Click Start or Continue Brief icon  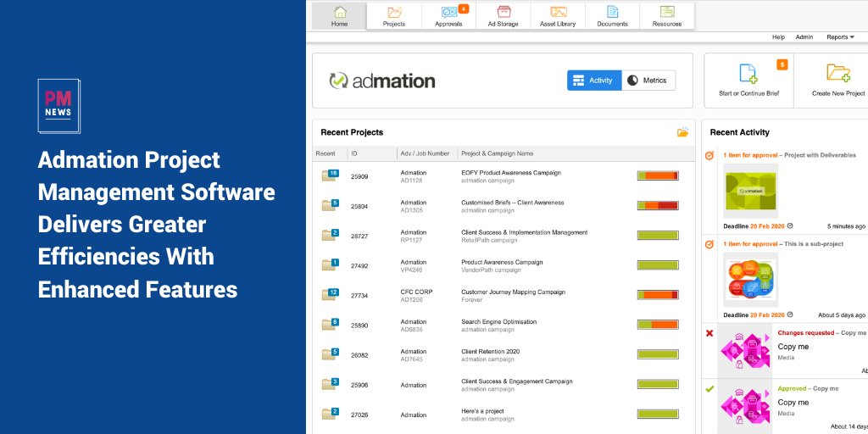point(748,74)
